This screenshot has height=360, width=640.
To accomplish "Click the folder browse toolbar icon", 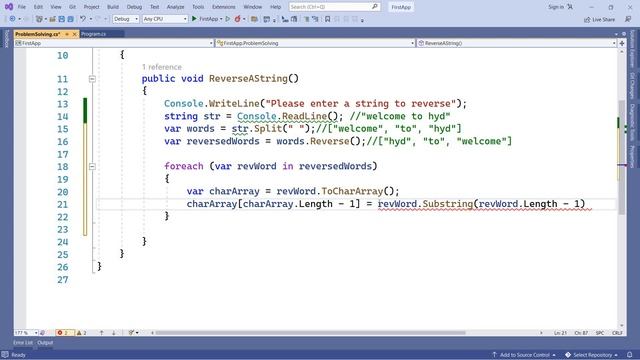I will coord(254,19).
